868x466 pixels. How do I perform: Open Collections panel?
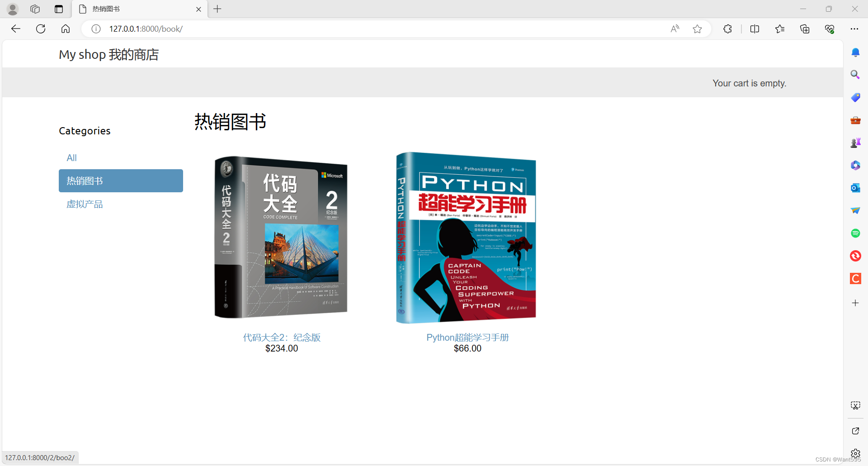pos(805,29)
